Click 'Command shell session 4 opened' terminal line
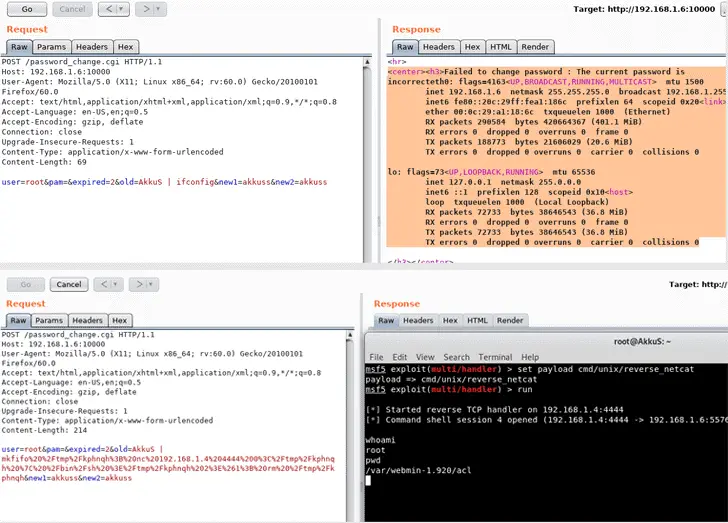This screenshot has height=523, width=728. click(546, 420)
